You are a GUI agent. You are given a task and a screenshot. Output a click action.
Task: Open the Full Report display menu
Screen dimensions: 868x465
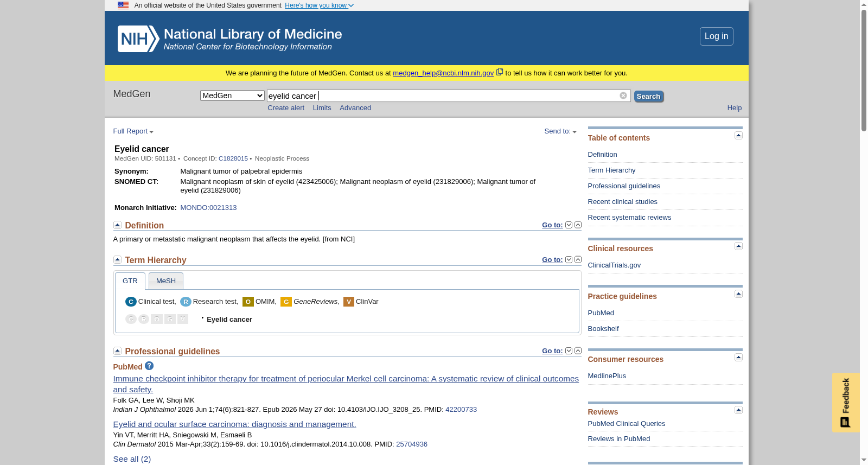point(133,131)
